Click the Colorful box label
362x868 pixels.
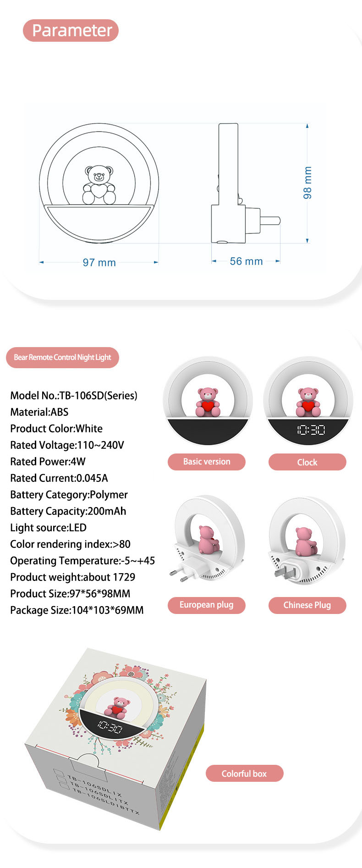point(244,774)
